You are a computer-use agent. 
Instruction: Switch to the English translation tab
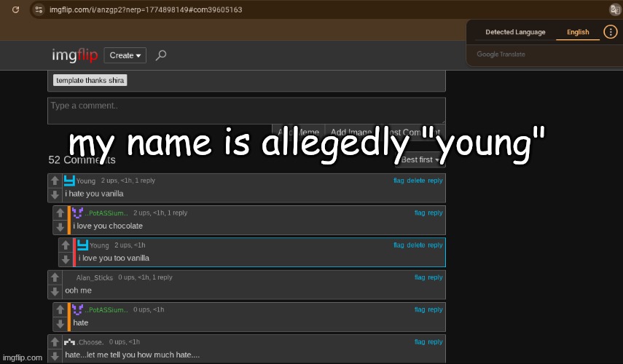click(578, 32)
